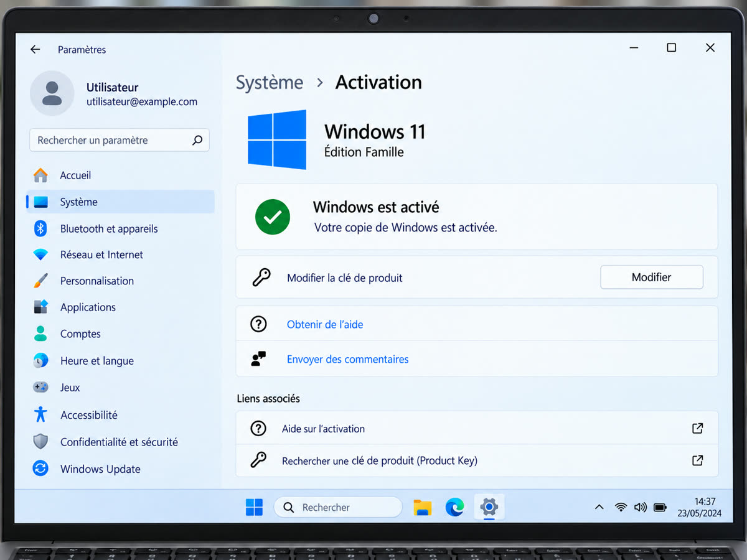Click the Bluetooth icon in sidebar

[x=40, y=228]
